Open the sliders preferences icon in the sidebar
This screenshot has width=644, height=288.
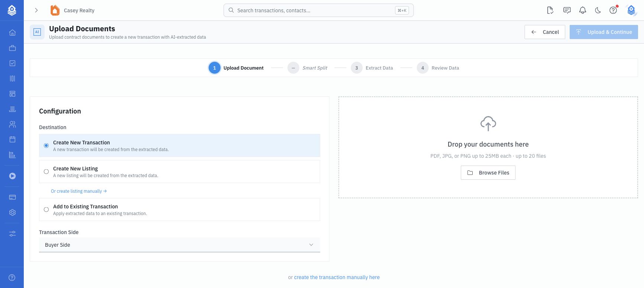(12, 234)
